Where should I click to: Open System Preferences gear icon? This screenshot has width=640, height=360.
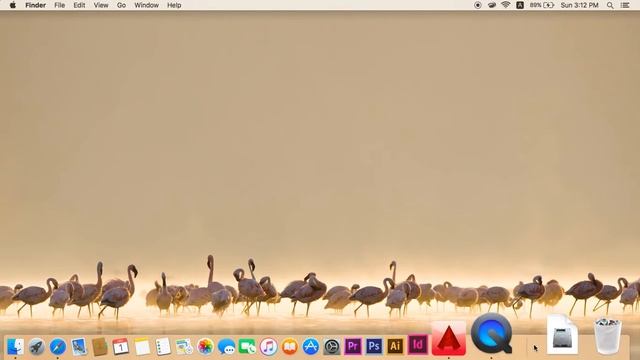click(x=332, y=347)
